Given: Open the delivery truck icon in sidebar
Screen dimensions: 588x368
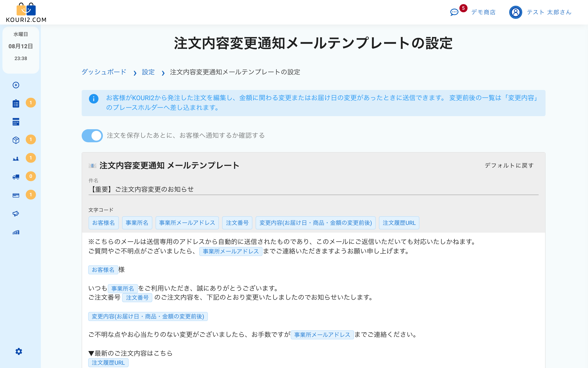Looking at the screenshot, I should click(x=16, y=177).
